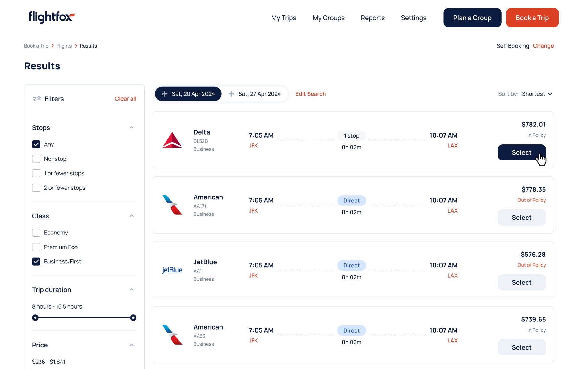
Task: Check the Premium Eco. checkbox
Action: tap(36, 247)
